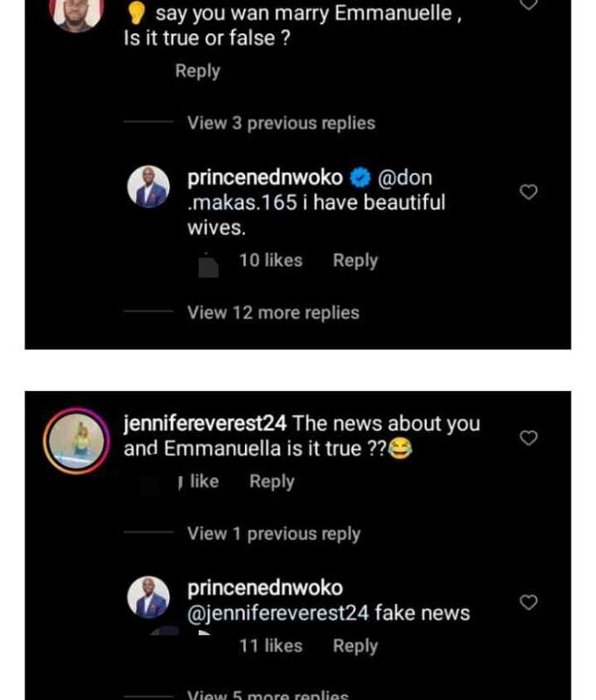View the 10 likes list

pyautogui.click(x=270, y=260)
